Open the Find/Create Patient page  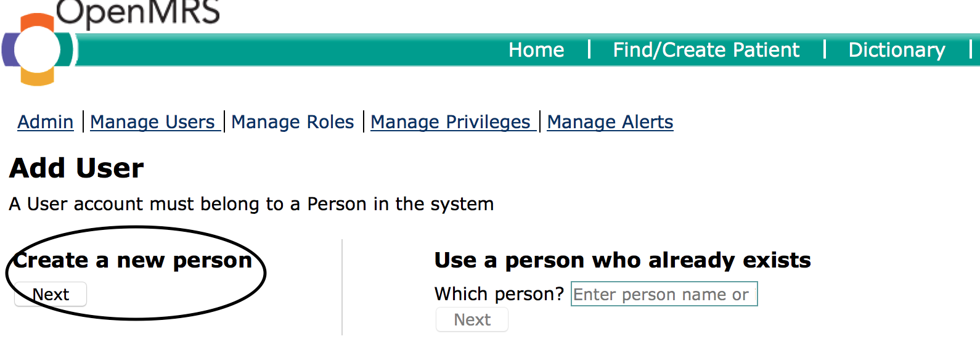click(x=706, y=50)
